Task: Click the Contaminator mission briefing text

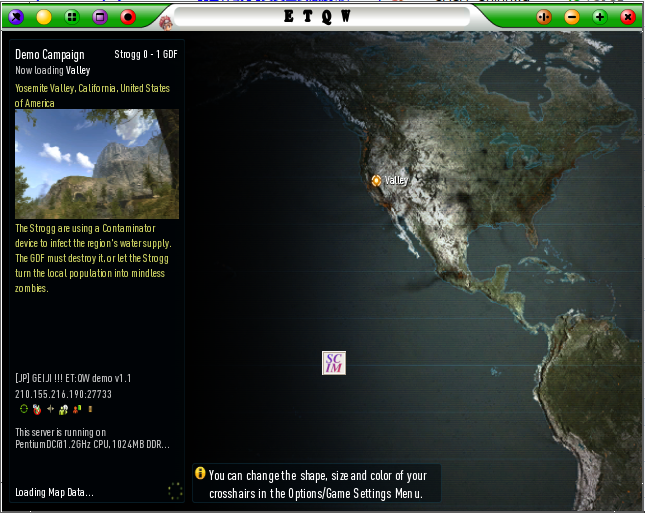Action: (93, 258)
